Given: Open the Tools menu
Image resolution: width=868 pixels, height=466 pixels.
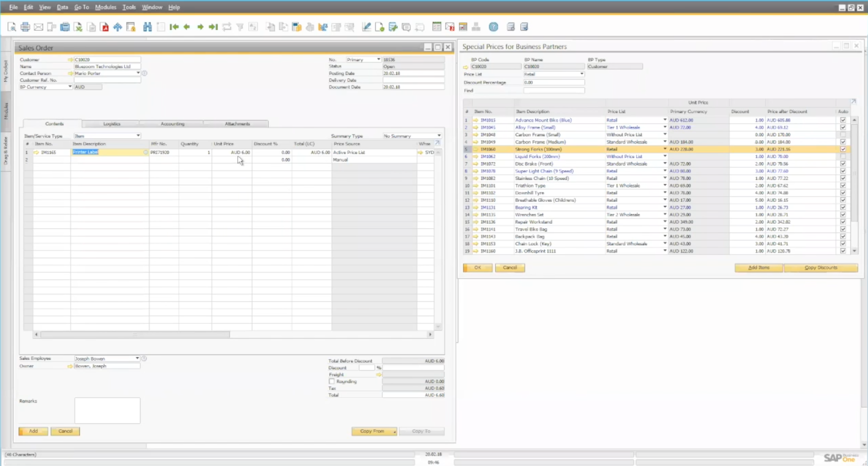Looking at the screenshot, I should [x=129, y=7].
